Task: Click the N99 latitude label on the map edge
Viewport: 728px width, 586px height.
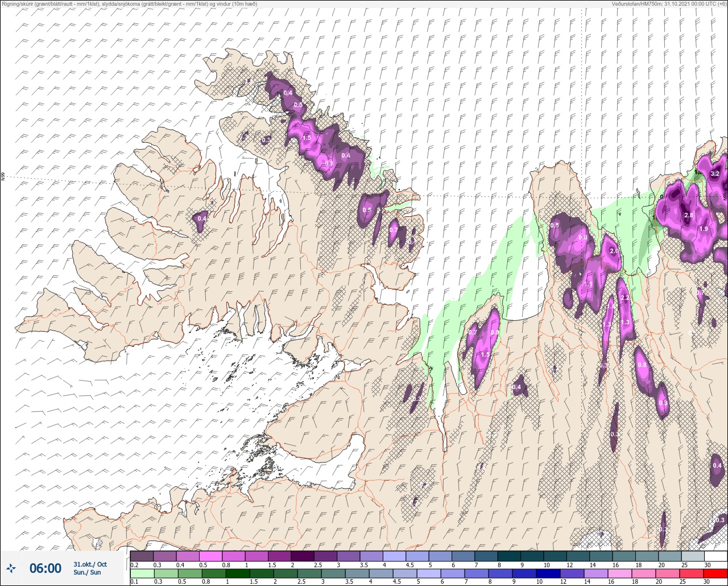Action: coord(3,177)
